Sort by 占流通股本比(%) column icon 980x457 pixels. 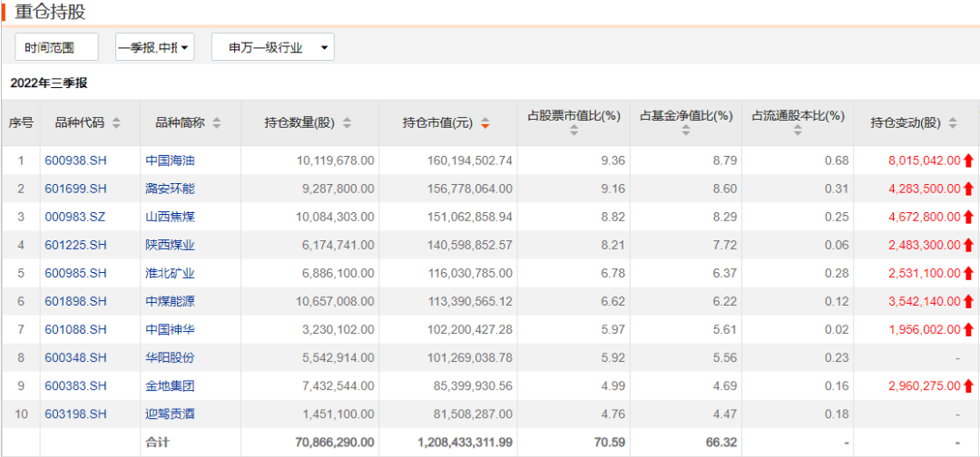pos(798,131)
